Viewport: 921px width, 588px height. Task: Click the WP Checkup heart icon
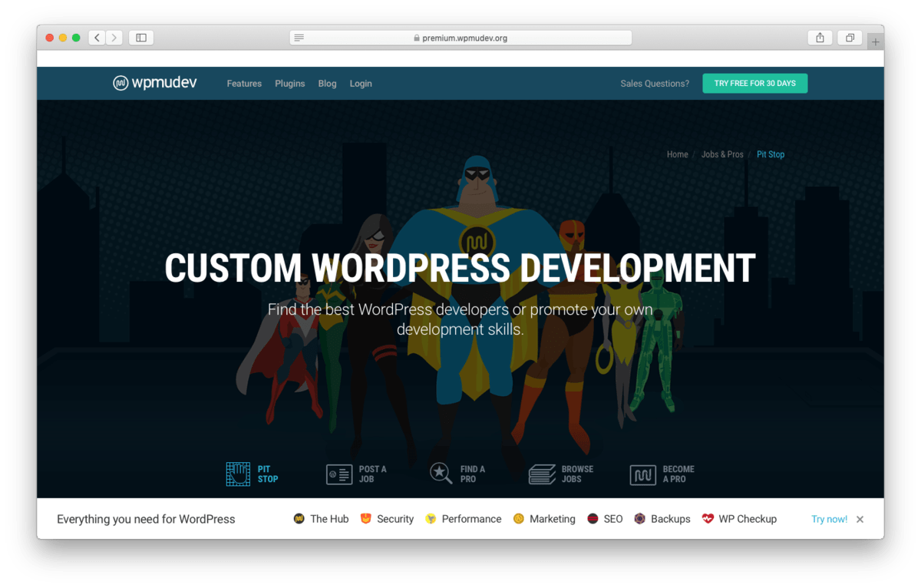coord(708,519)
